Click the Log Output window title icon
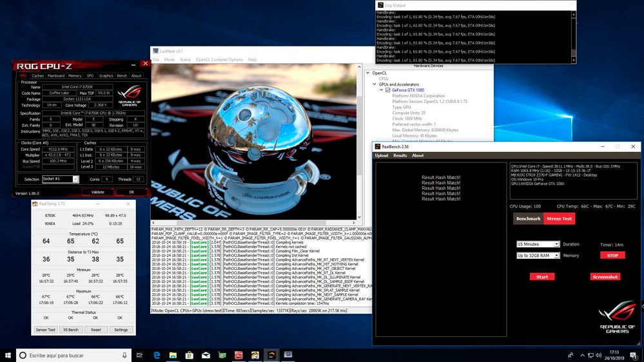Viewport: 644px width, 362px height. point(380,5)
